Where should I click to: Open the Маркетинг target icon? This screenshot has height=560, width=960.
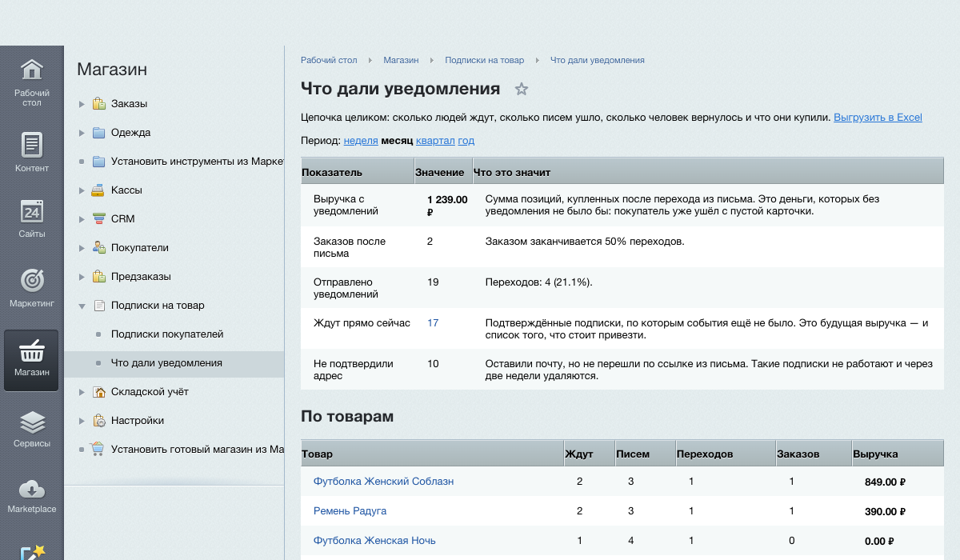pyautogui.click(x=31, y=280)
